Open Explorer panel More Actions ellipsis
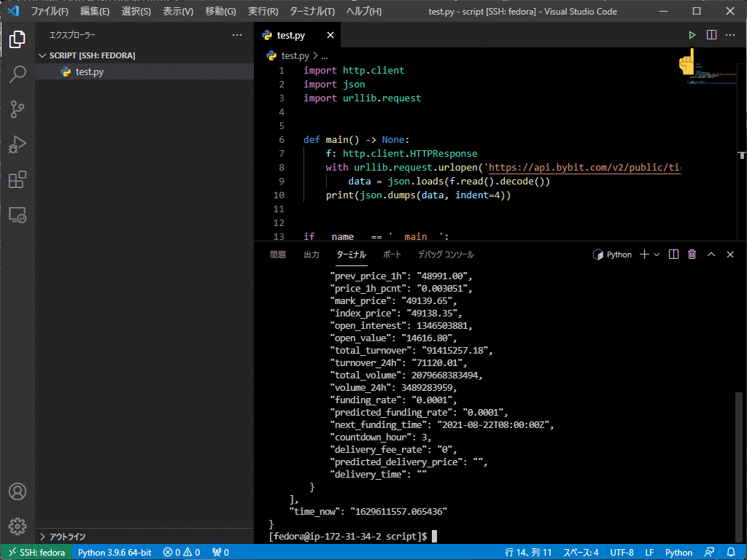Viewport: 747px width, 560px height. point(237,35)
